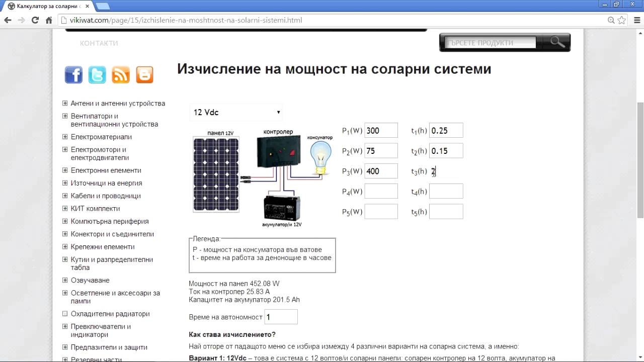This screenshot has width=644, height=362.
Task: Open the Електронни елементи link
Action: (x=106, y=170)
